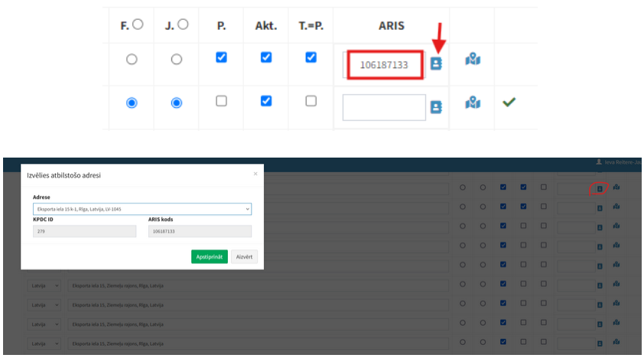Click the user profile icon in header
This screenshot has width=644, height=358.
[x=599, y=163]
